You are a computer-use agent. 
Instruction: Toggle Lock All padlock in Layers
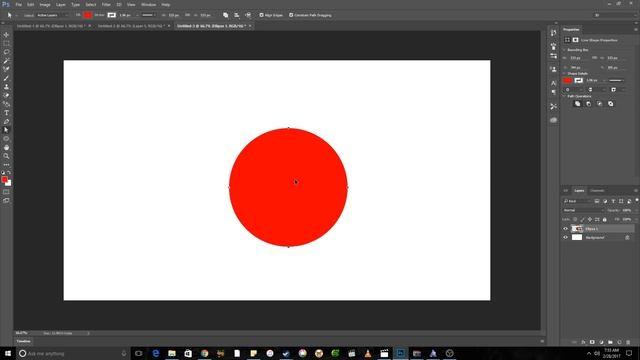coord(604,220)
